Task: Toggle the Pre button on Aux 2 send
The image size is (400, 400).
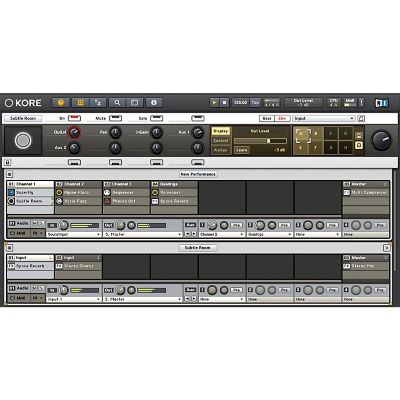Action: pos(284,226)
